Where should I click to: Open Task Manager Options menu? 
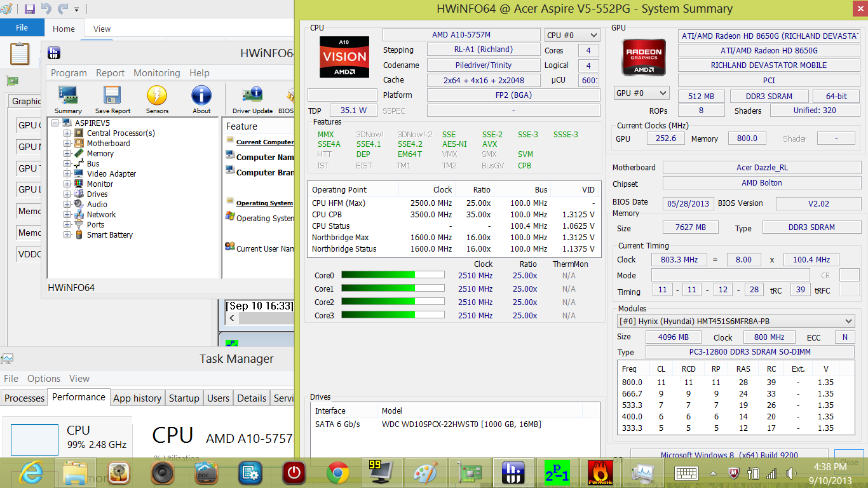click(x=43, y=378)
